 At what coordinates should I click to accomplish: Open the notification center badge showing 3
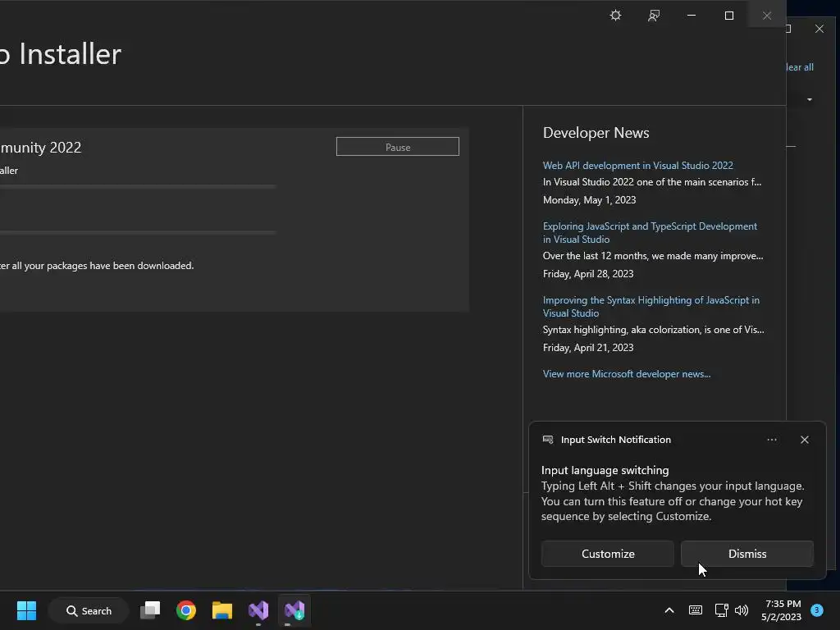tap(817, 610)
